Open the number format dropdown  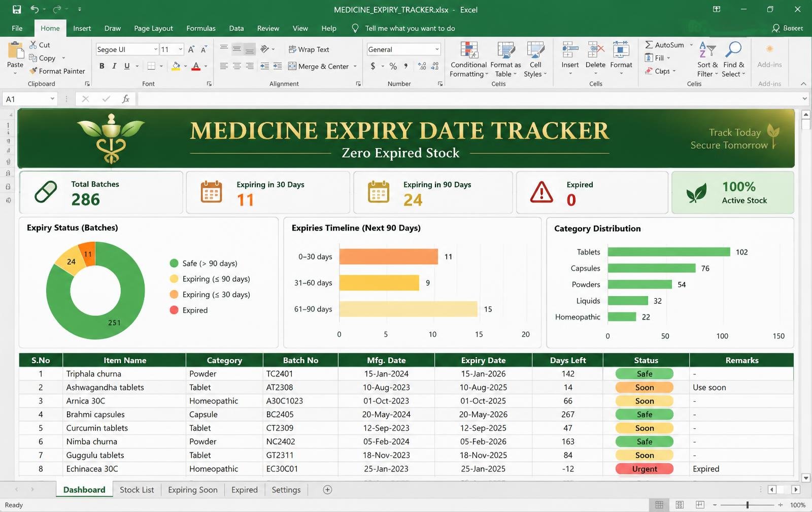[x=437, y=49]
